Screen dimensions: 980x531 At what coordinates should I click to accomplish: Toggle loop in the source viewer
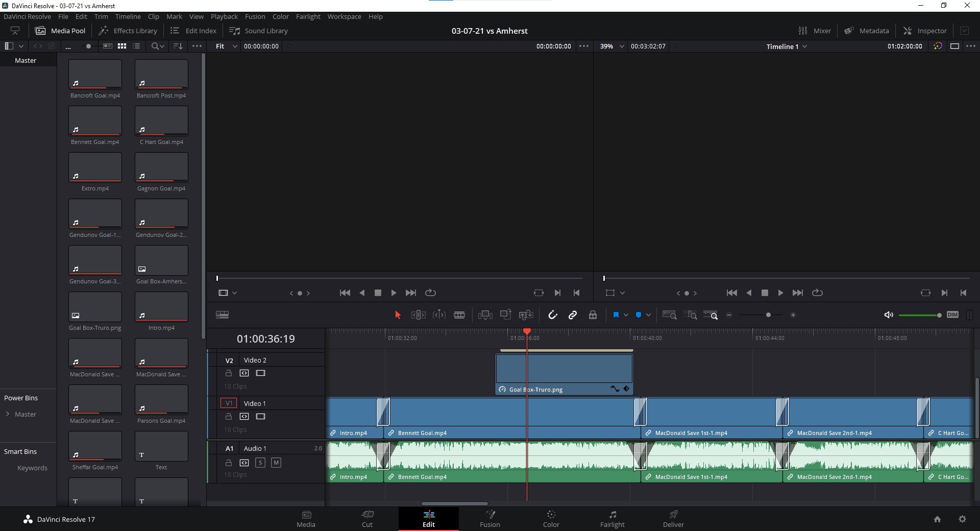[x=430, y=293]
